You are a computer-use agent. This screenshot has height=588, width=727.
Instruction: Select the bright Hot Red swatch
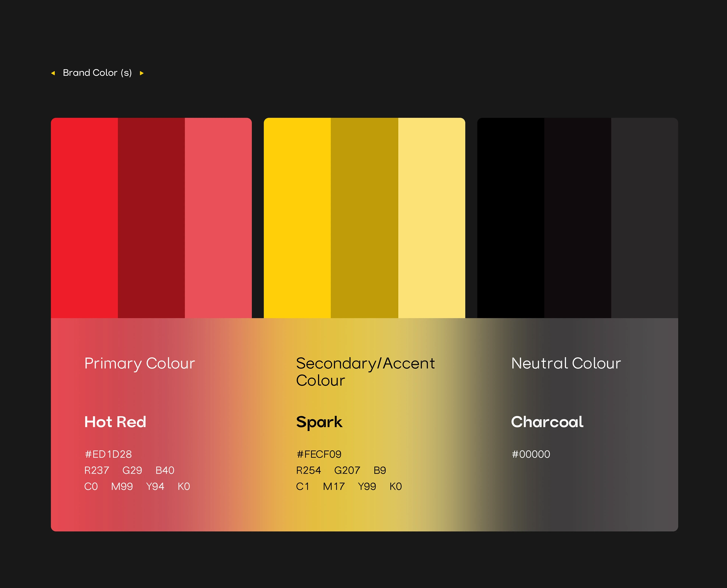click(84, 217)
